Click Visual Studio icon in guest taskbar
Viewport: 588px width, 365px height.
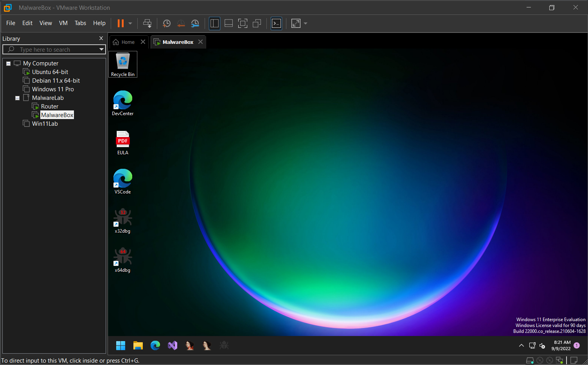point(173,345)
